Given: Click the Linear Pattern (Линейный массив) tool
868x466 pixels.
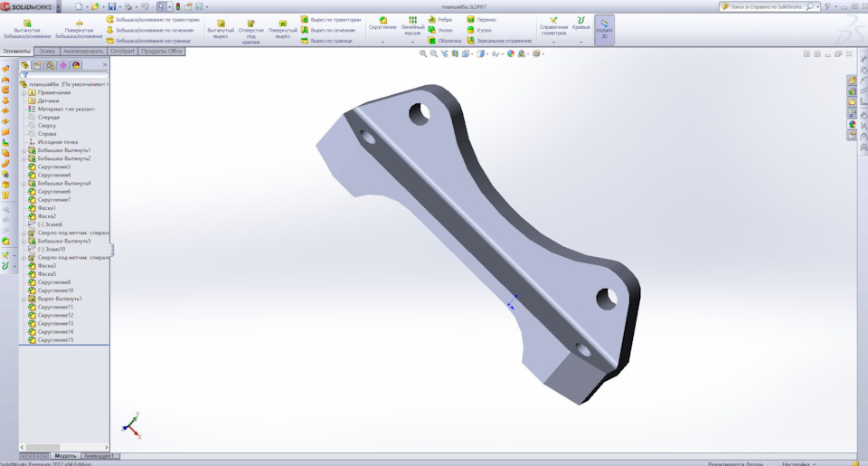Looking at the screenshot, I should point(412,26).
